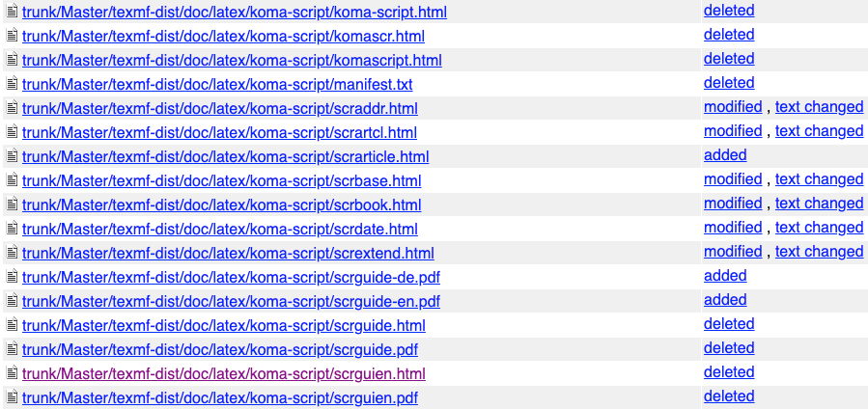This screenshot has height=409, width=868.
Task: Click the file icon next to scrarticle.html
Action: tap(13, 157)
